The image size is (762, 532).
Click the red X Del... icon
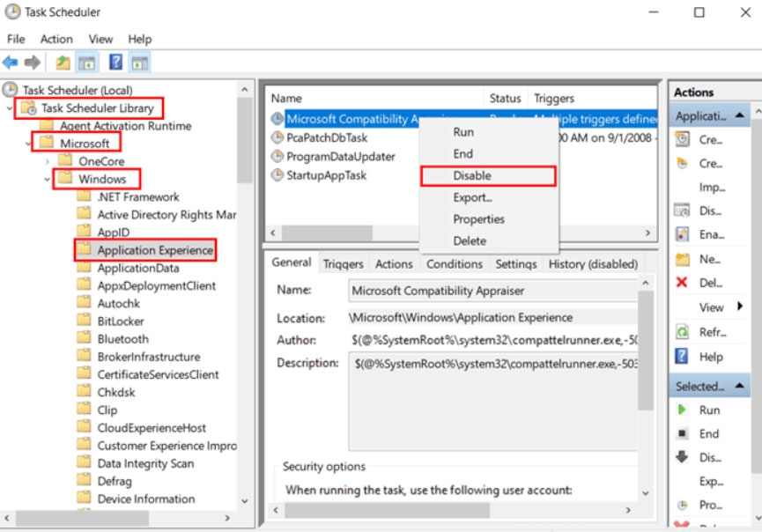click(x=682, y=282)
